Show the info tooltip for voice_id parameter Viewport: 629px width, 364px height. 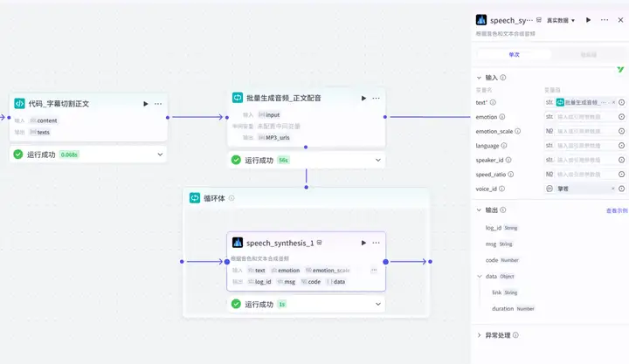(501, 189)
